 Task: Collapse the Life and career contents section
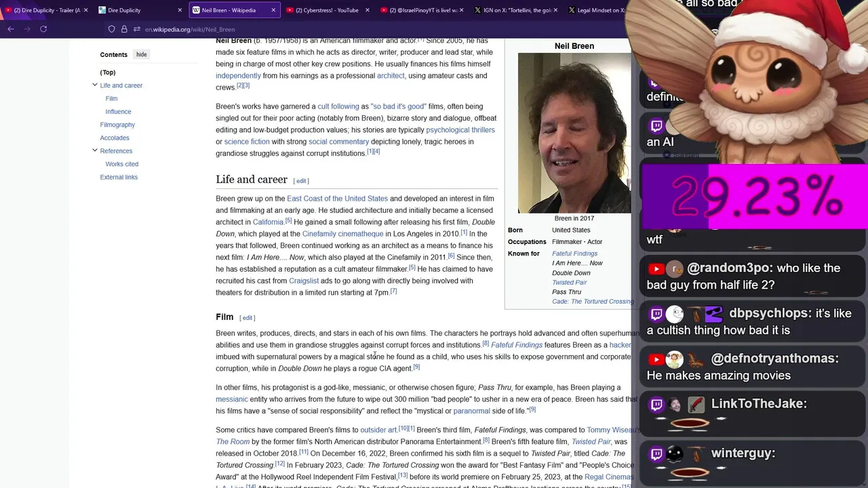click(95, 85)
